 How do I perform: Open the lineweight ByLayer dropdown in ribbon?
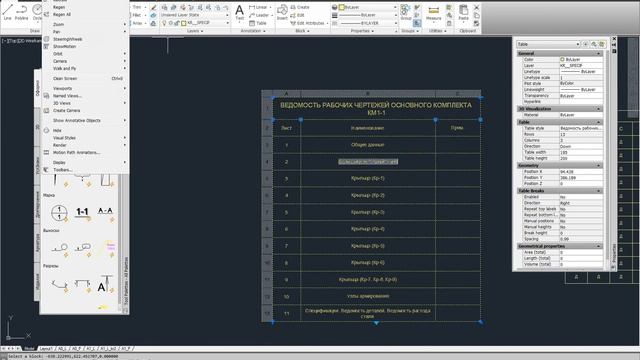coord(367,15)
